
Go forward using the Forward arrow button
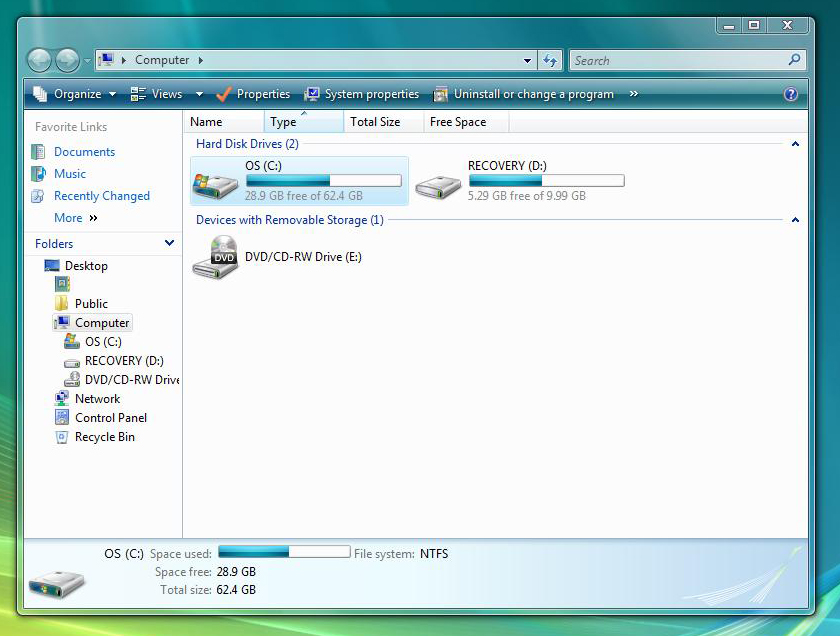[x=68, y=61]
